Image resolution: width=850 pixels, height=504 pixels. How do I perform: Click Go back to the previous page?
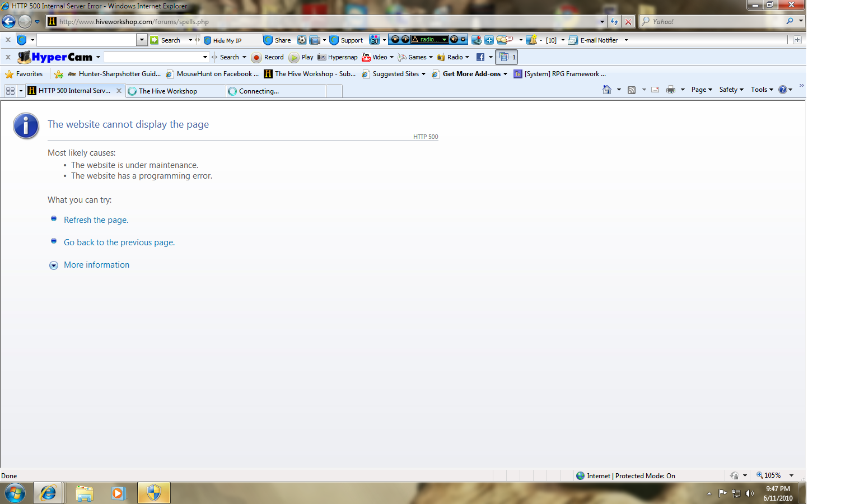coord(119,242)
